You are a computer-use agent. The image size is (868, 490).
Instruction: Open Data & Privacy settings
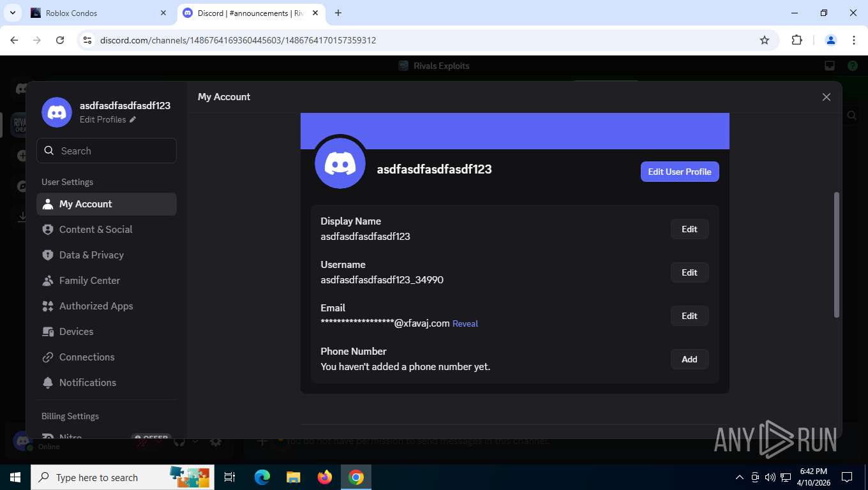tap(107, 255)
